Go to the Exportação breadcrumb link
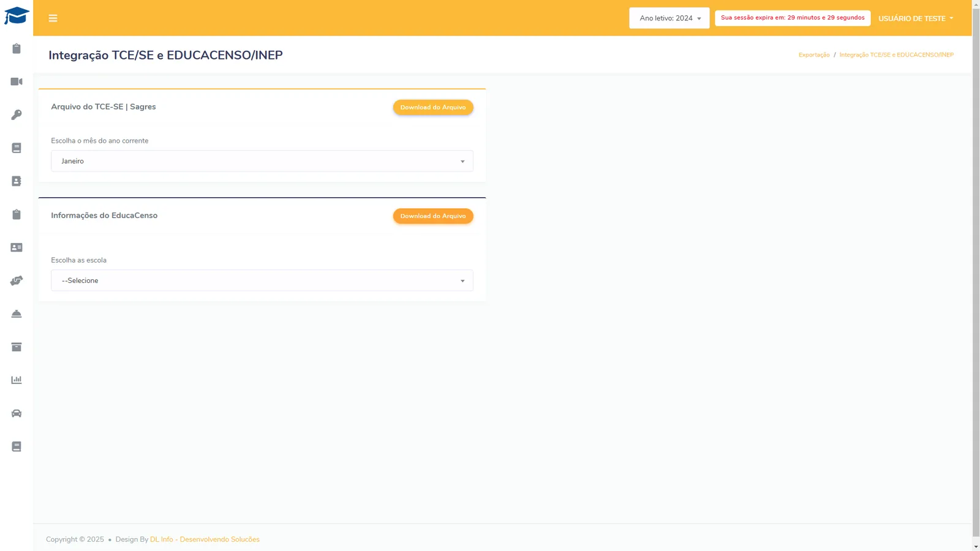The height and width of the screenshot is (551, 980). [814, 55]
